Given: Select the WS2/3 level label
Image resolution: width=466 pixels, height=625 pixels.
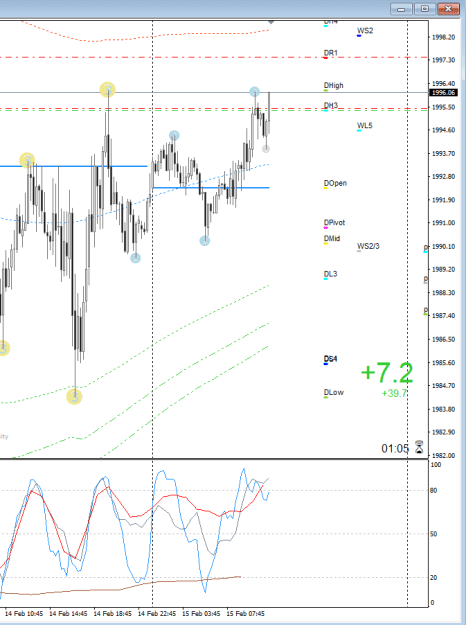Looking at the screenshot, I should [368, 246].
